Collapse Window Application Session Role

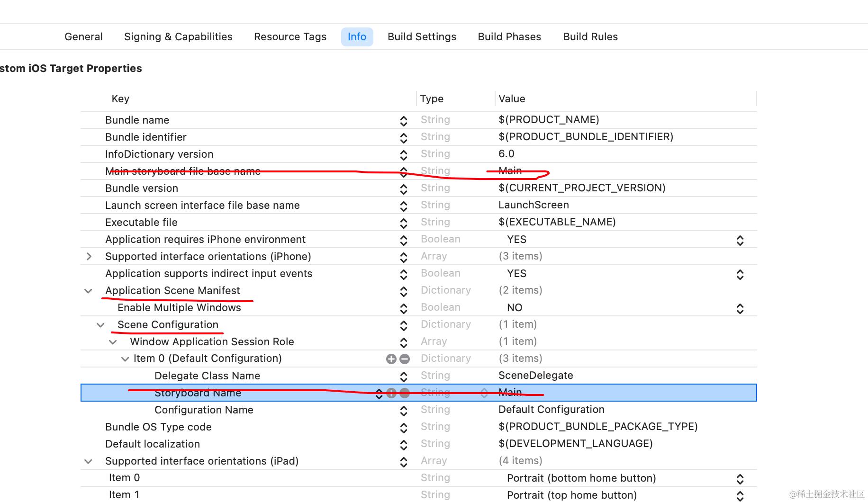[x=113, y=342]
